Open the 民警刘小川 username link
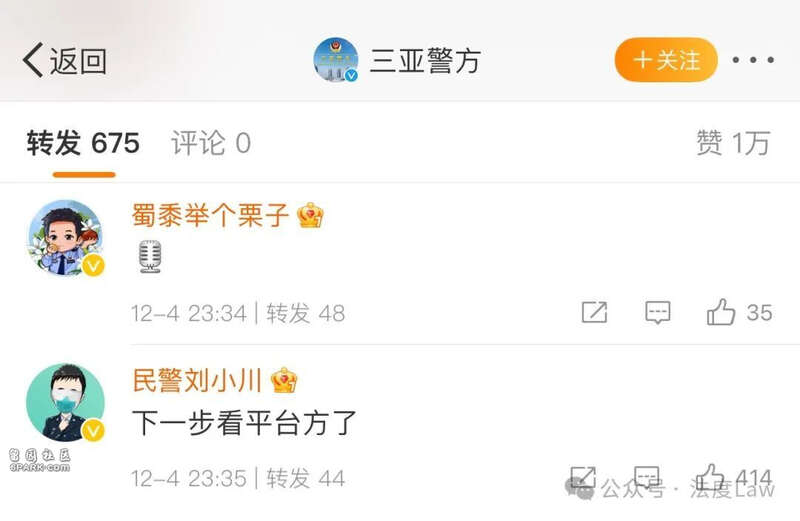800x521 pixels. [197, 380]
